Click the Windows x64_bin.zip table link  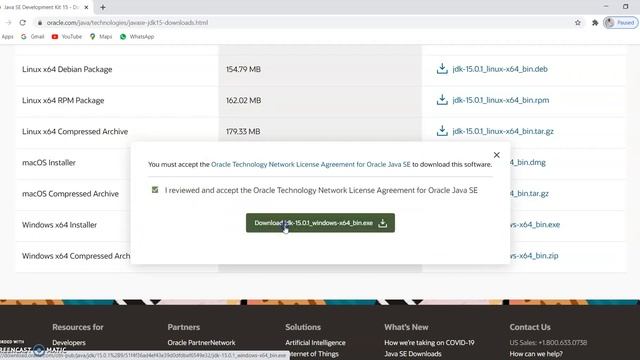(x=534, y=256)
